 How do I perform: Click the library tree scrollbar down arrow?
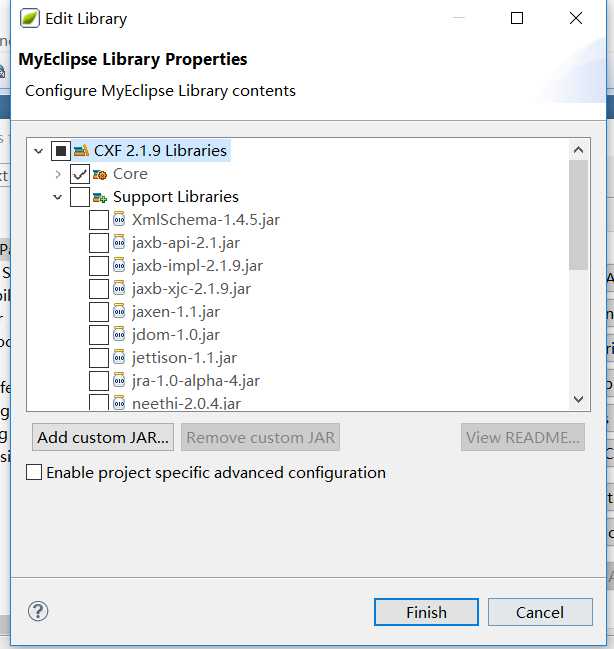578,399
